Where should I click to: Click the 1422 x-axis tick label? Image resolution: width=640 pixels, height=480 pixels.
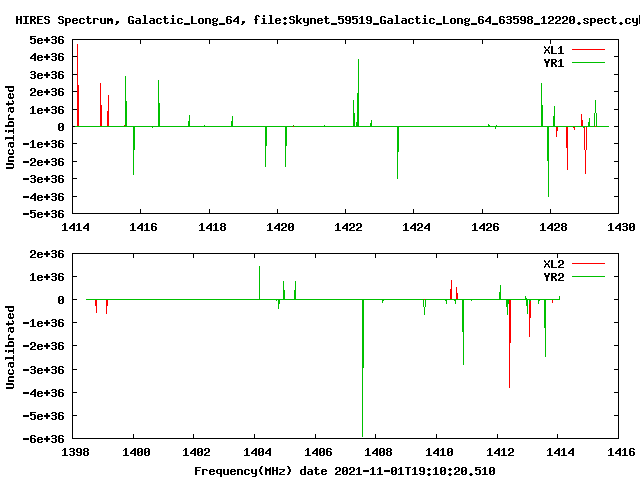(x=348, y=227)
